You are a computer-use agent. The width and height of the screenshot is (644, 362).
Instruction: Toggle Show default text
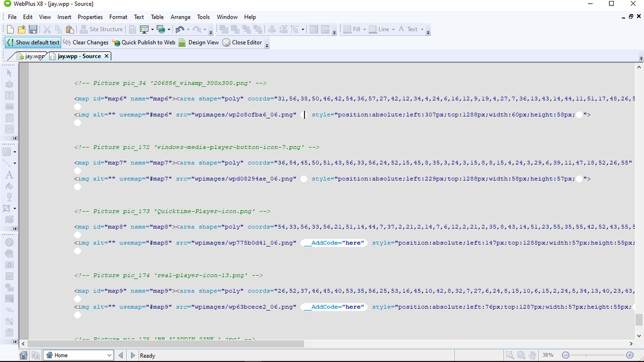pyautogui.click(x=33, y=43)
